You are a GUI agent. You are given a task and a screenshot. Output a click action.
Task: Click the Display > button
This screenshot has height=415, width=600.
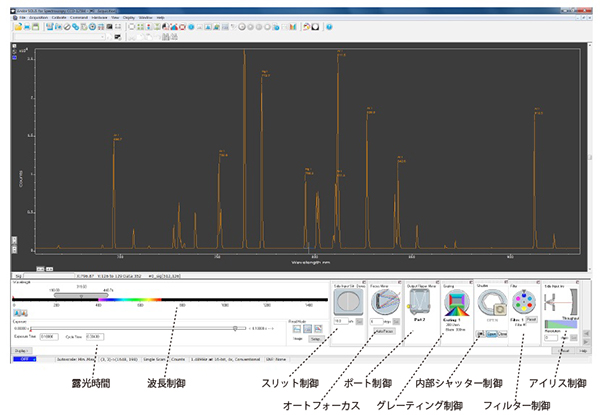coord(22,351)
